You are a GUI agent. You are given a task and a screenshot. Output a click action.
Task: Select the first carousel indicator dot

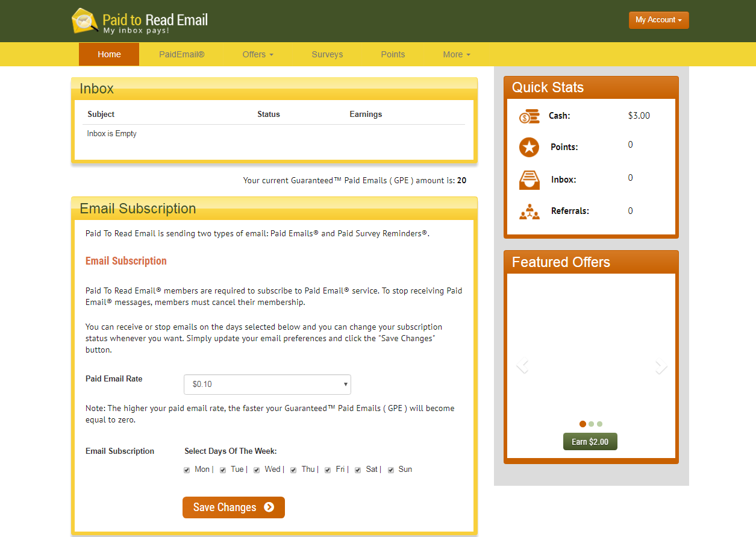[x=583, y=424]
